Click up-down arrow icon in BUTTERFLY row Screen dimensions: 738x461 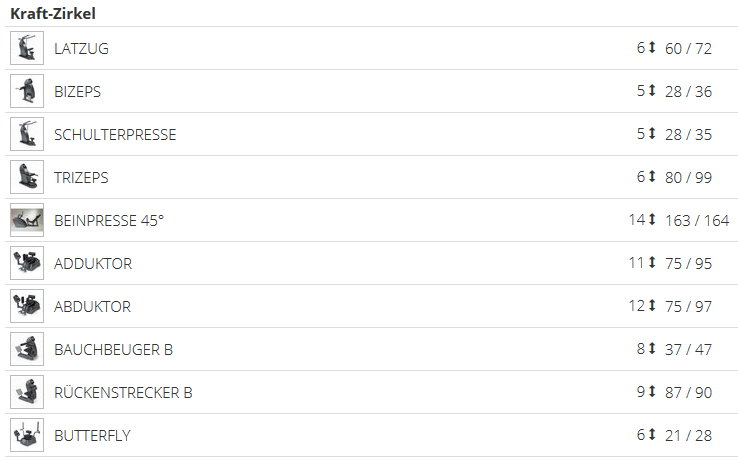click(x=652, y=435)
